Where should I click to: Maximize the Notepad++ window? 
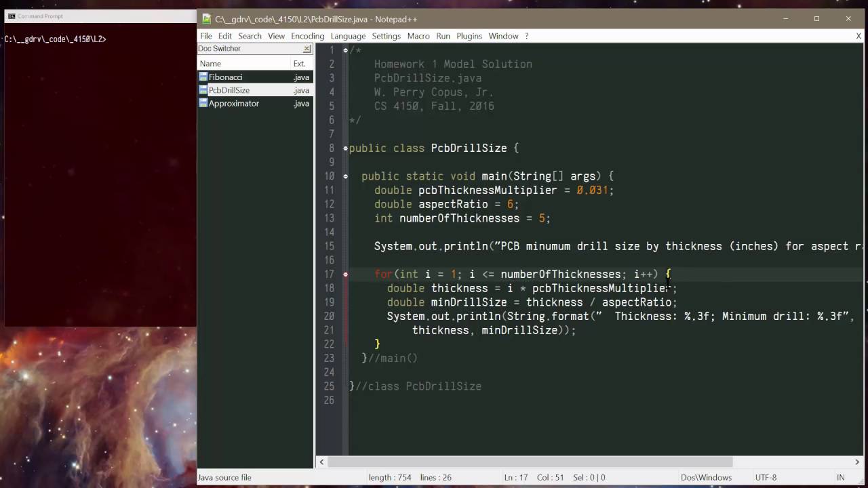pyautogui.click(x=816, y=18)
